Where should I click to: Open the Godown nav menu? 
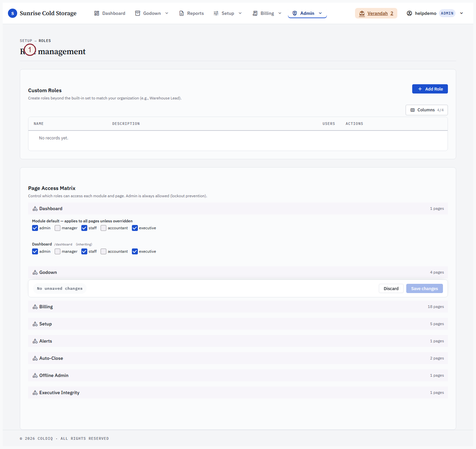coord(152,13)
